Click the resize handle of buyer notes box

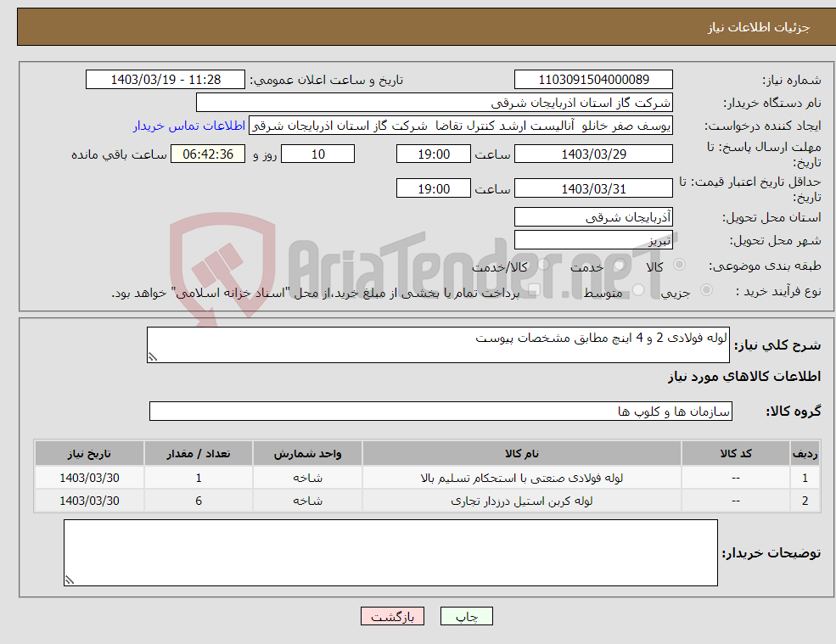[x=70, y=580]
